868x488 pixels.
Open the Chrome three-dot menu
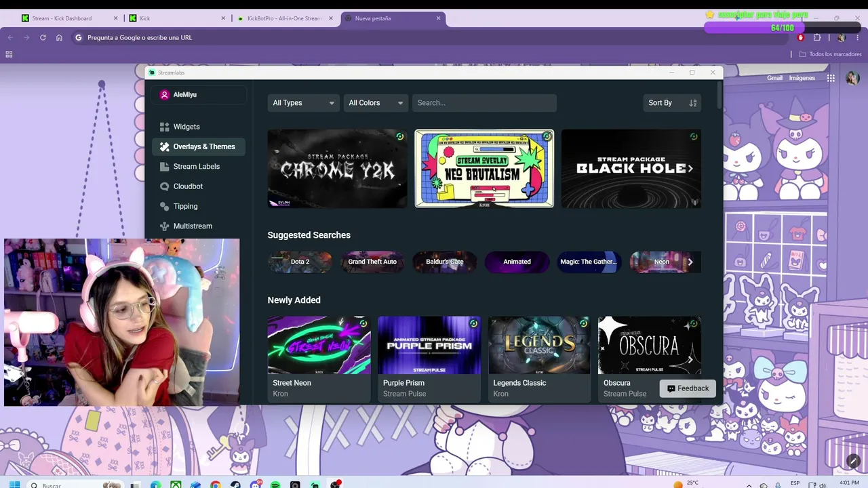coord(857,37)
